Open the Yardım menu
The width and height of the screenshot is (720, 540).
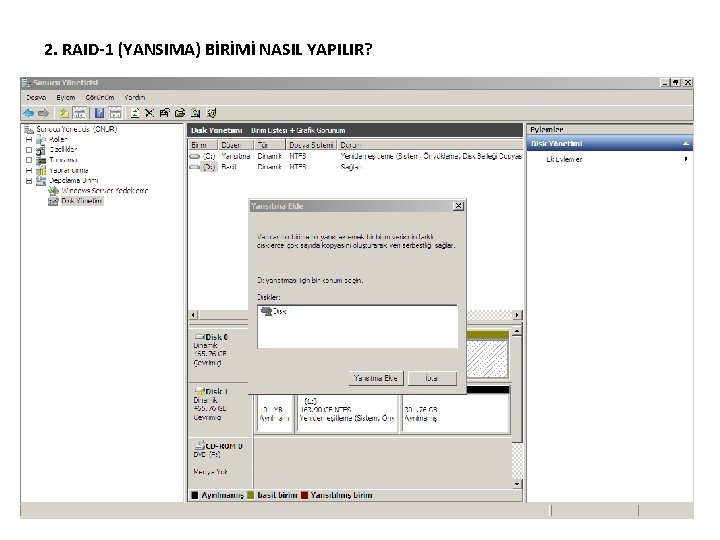pyautogui.click(x=135, y=97)
